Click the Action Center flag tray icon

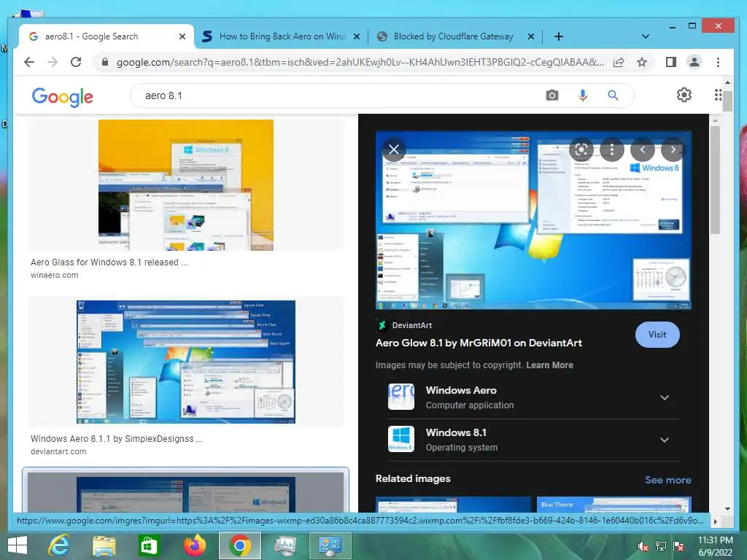click(678, 546)
